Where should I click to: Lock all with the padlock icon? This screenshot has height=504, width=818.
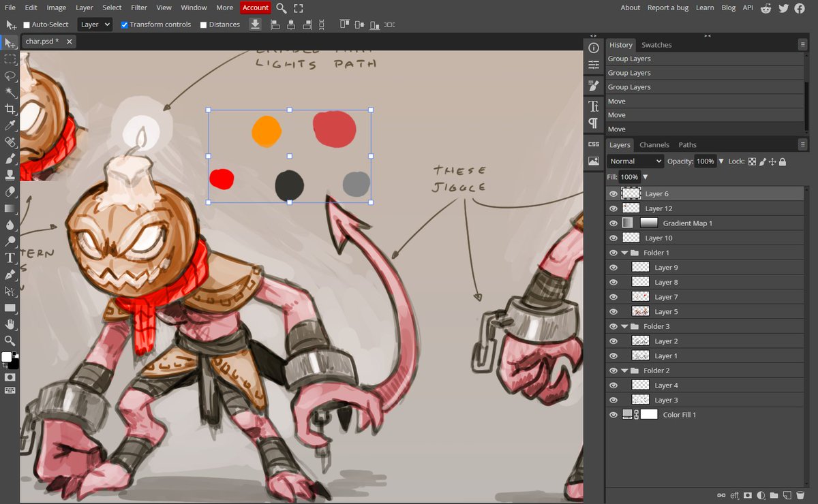click(783, 161)
